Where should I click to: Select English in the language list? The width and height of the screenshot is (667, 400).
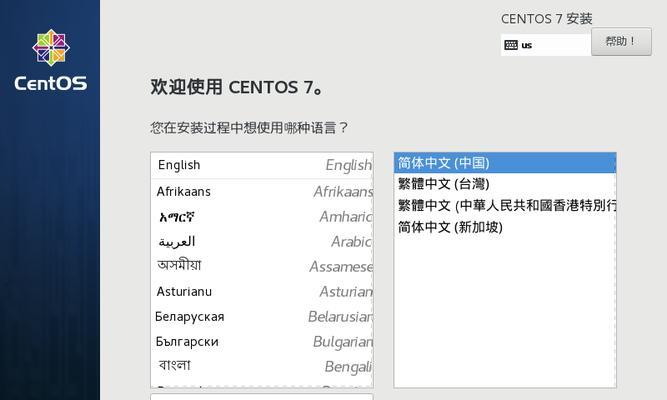(262, 165)
